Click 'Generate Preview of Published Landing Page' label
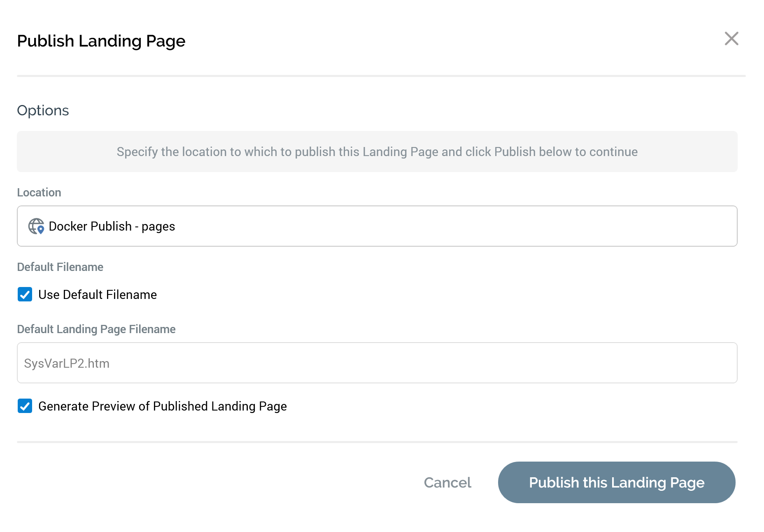The image size is (764, 532). pos(163,406)
